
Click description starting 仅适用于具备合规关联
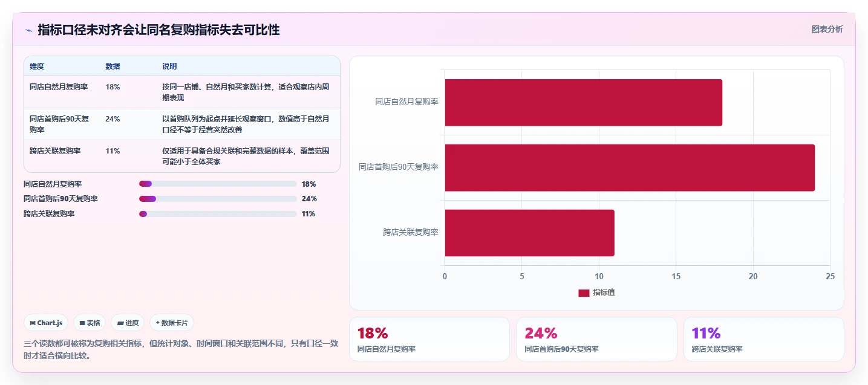coord(247,156)
